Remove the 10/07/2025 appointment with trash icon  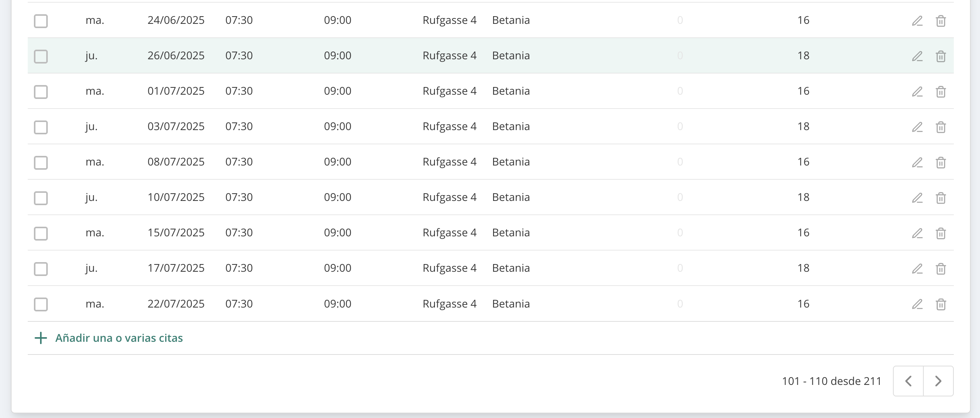941,198
